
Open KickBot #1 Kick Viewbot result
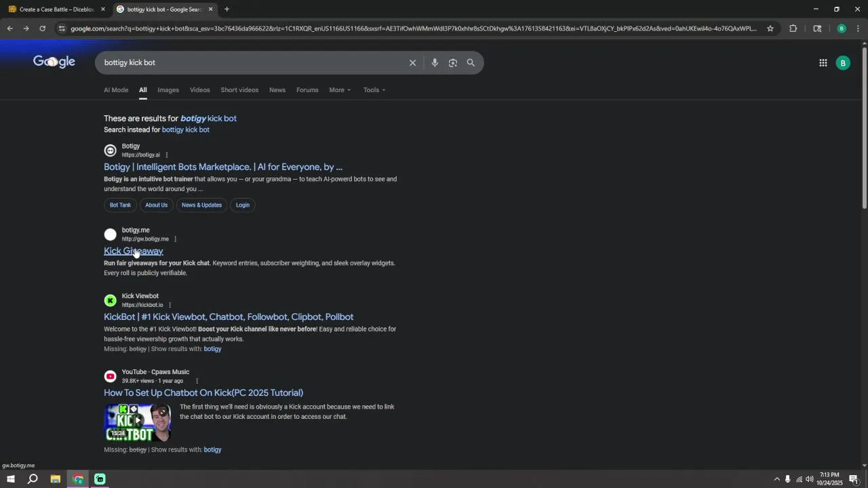click(229, 317)
